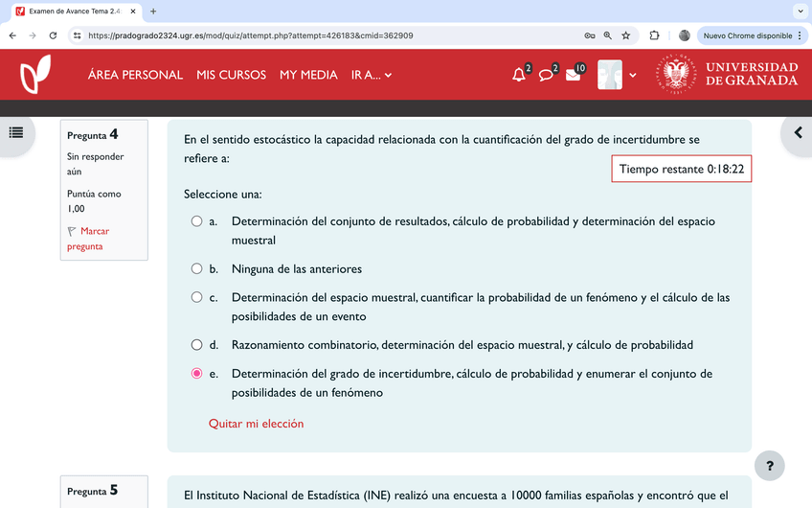The image size is (812, 508).
Task: Click the Universidad de Granada logo
Action: click(728, 75)
